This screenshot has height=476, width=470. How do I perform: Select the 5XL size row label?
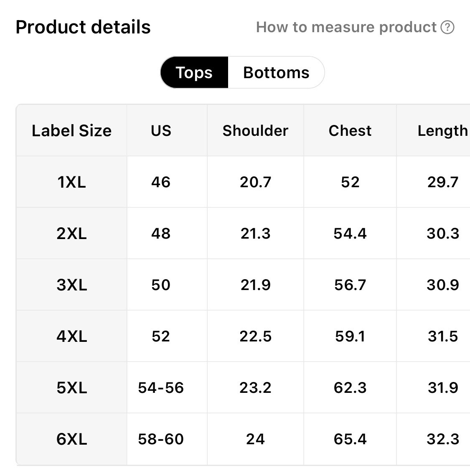pyautogui.click(x=71, y=388)
